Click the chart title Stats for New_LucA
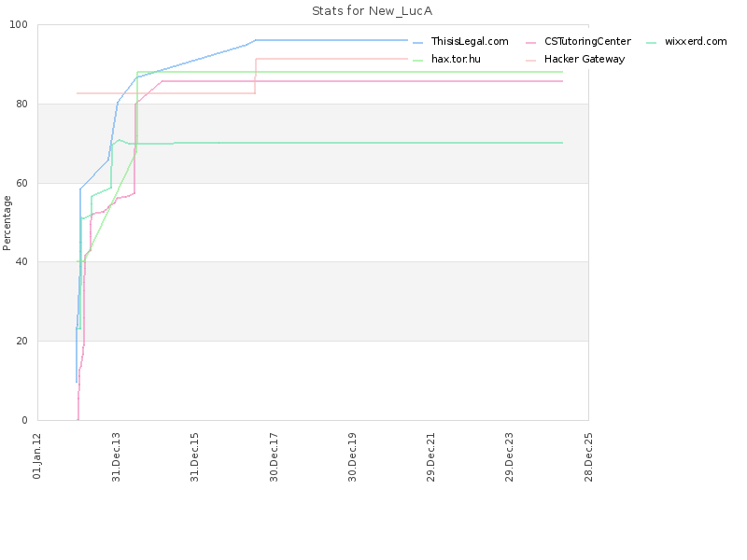Screen dimensions: 747x560 coord(372,11)
